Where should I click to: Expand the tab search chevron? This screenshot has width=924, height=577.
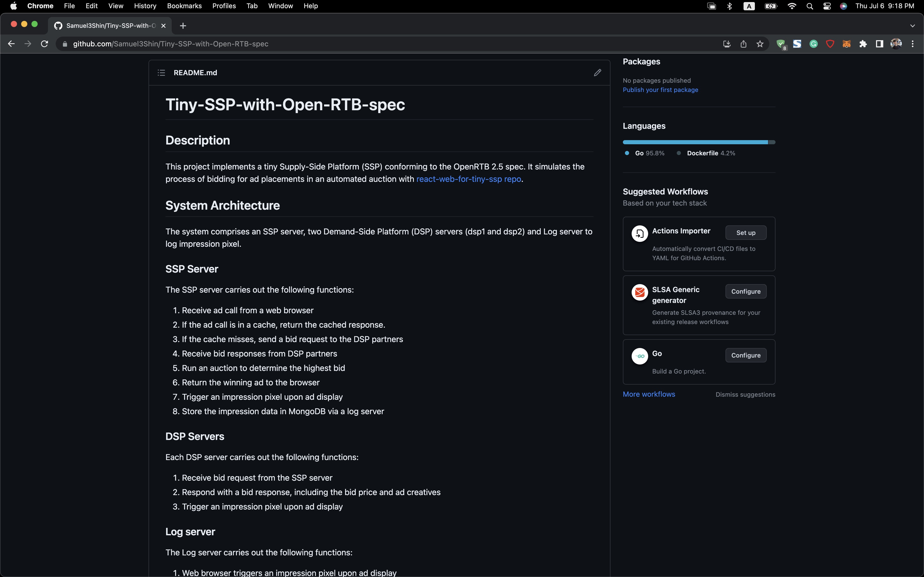point(912,26)
